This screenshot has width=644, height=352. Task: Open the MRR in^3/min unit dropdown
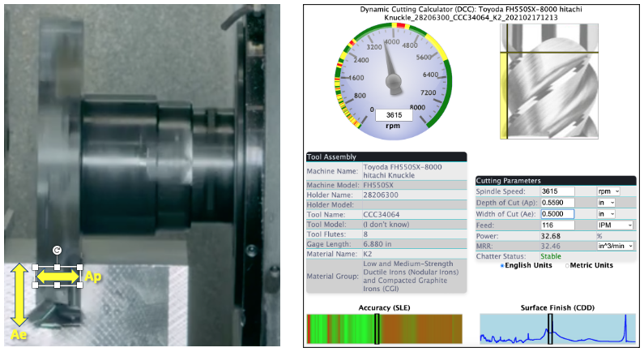point(615,246)
